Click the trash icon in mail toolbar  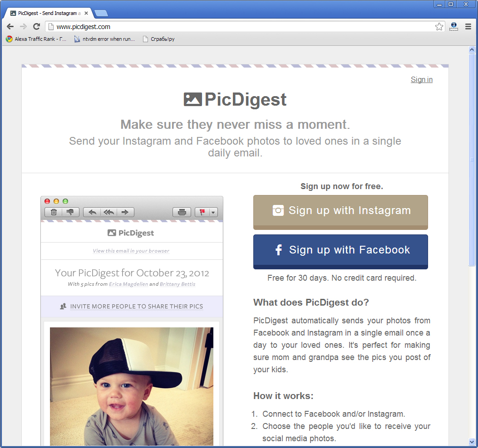54,212
